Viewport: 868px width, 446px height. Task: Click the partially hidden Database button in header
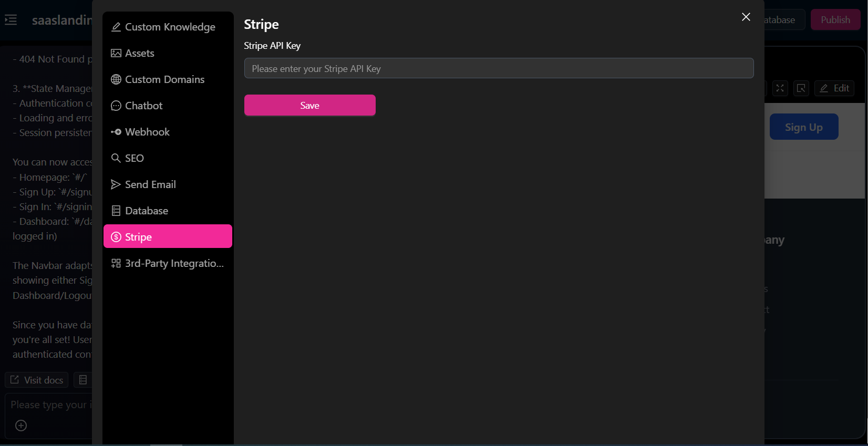(784, 19)
